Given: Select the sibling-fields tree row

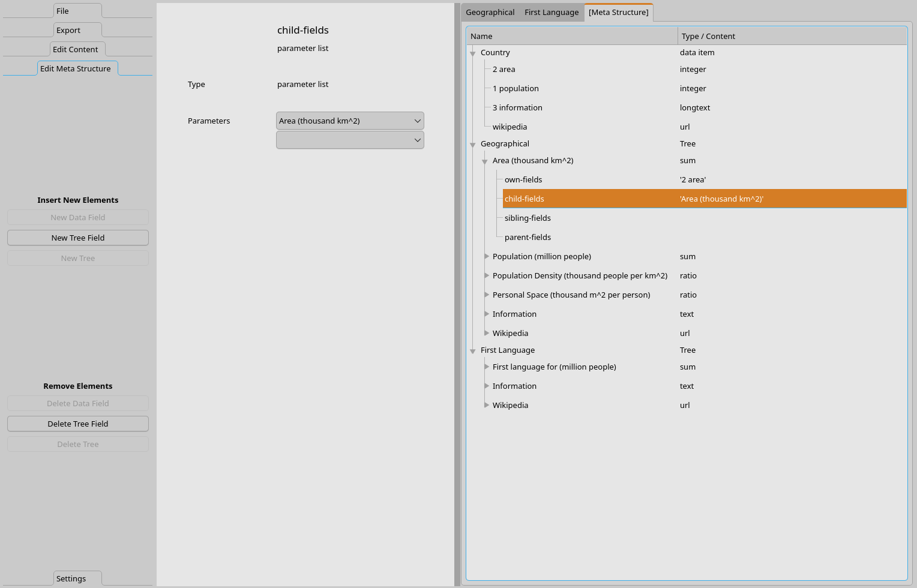Looking at the screenshot, I should tap(528, 218).
